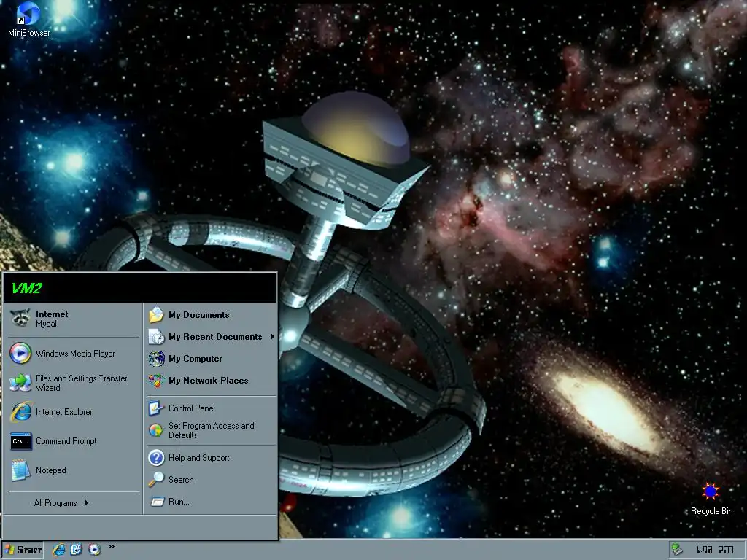Click the Start button on taskbar
Image resolution: width=747 pixels, height=560 pixels.
[x=23, y=550]
